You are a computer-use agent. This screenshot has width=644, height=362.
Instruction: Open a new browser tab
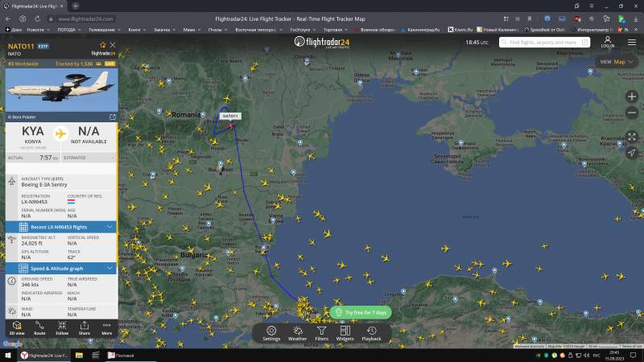(x=76, y=6)
